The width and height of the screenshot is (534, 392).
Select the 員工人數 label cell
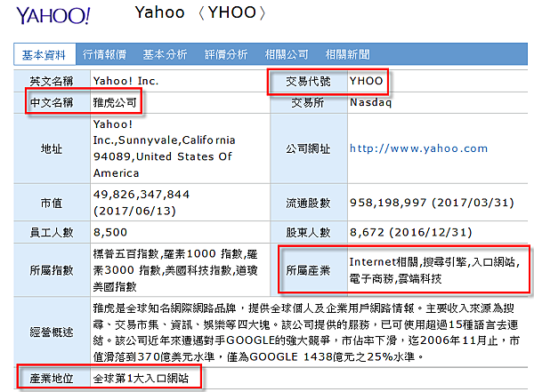52,232
